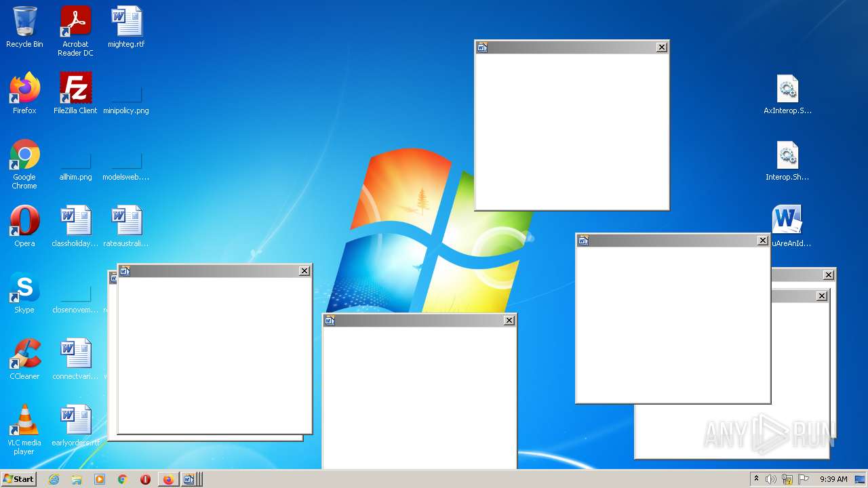Viewport: 868px width, 488px height.
Task: Open the CCleaner shortcut
Action: [24, 359]
